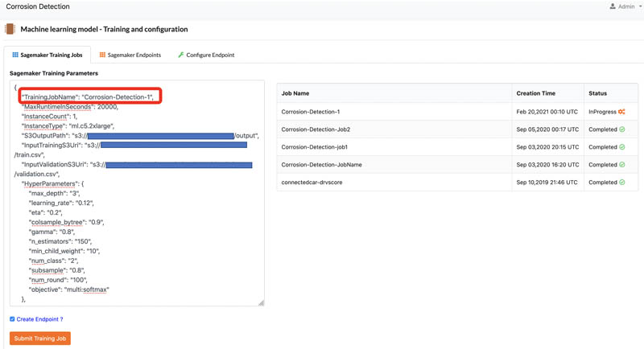Open the Sagemaker Training Jobs tab
The height and width of the screenshot is (349, 644).
(x=47, y=55)
